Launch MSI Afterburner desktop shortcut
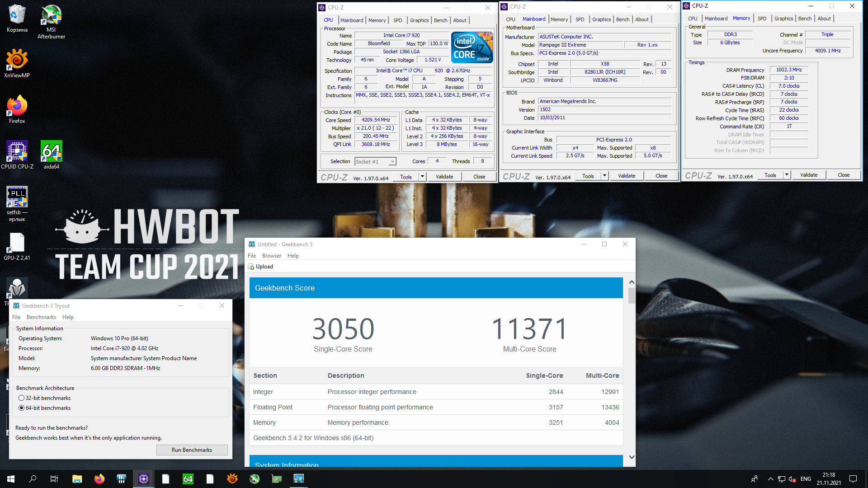Viewport: 868px width, 488px height. 51,21
